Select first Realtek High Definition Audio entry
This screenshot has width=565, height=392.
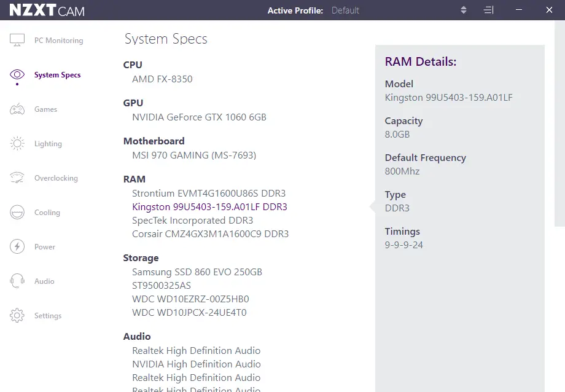pos(197,351)
